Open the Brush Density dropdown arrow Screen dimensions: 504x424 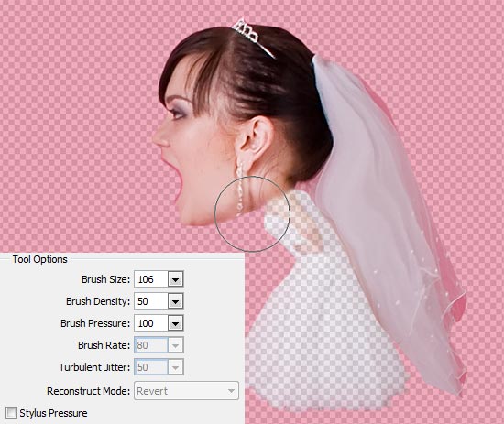coord(176,301)
